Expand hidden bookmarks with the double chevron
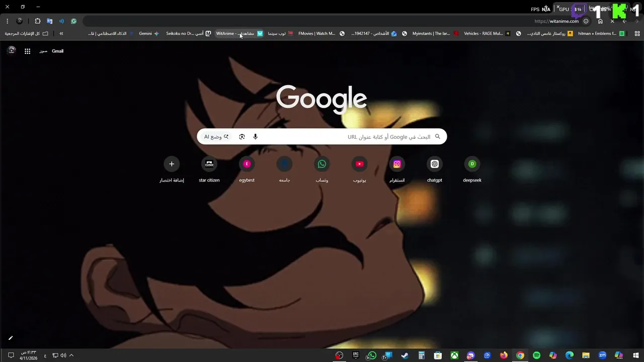This screenshot has height=362, width=644. pos(61,34)
